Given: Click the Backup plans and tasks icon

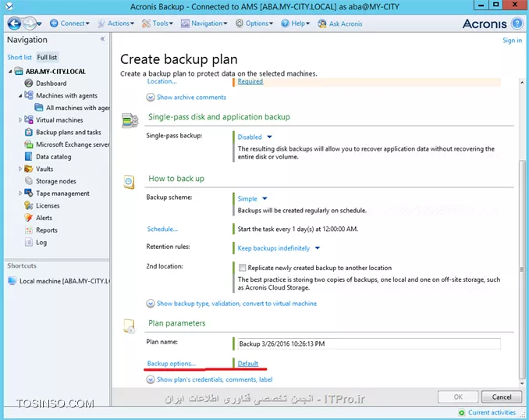Looking at the screenshot, I should pyautogui.click(x=29, y=132).
